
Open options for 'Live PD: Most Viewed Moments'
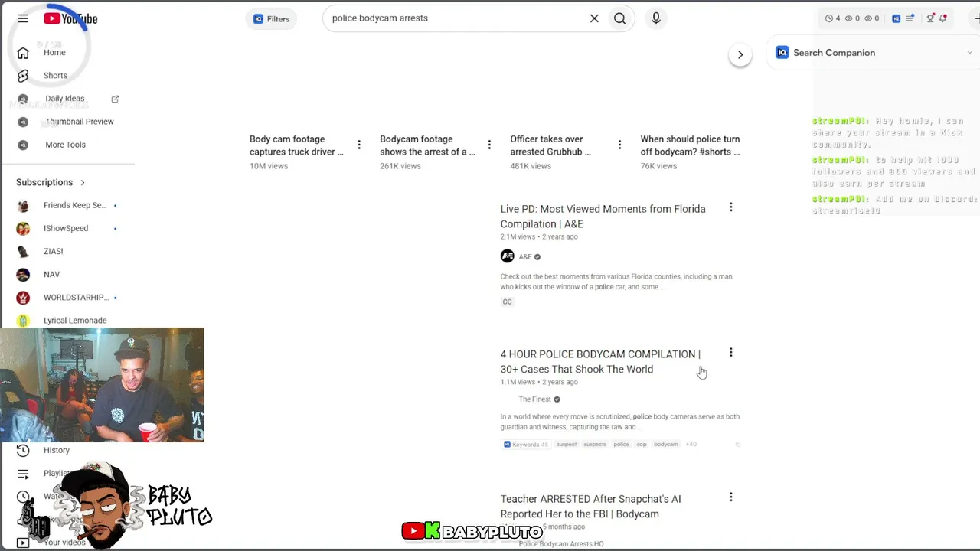[731, 207]
